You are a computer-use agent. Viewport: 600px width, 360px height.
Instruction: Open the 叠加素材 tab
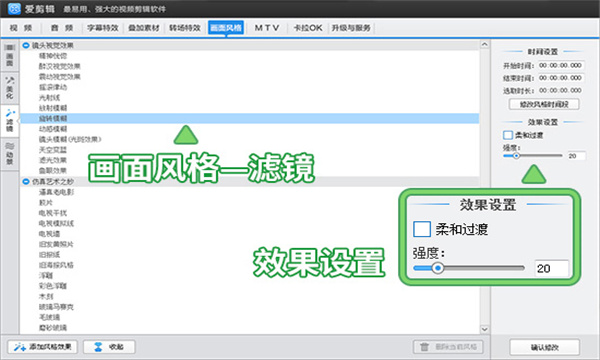(x=143, y=28)
